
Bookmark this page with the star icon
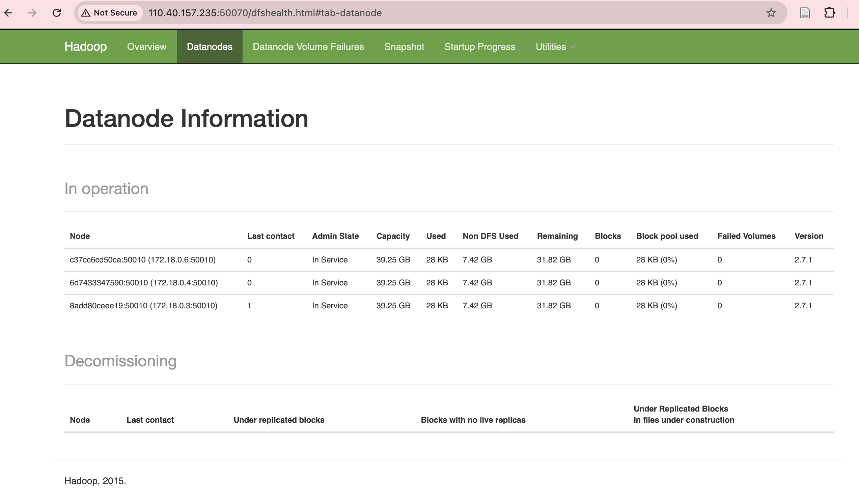(x=771, y=13)
